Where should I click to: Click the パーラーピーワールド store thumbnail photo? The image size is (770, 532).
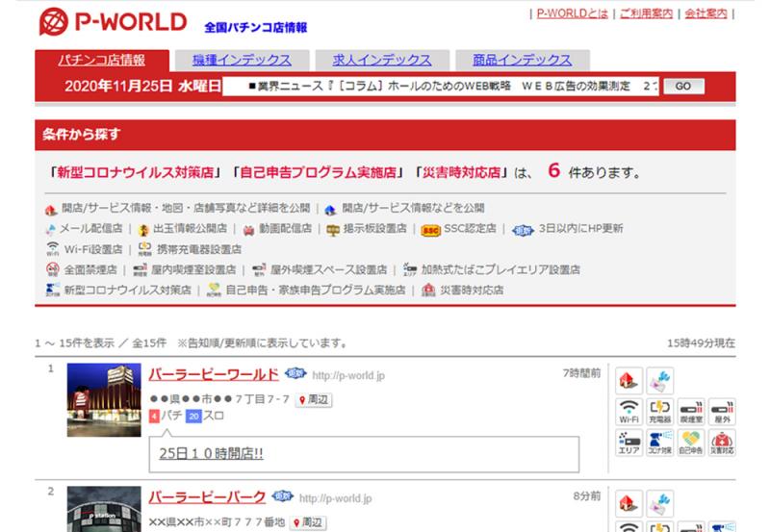click(x=103, y=400)
